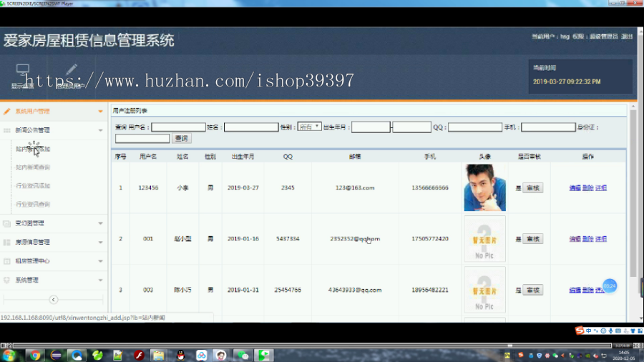Open Google Chrome from the taskbar
The image size is (644, 362).
[x=35, y=355]
